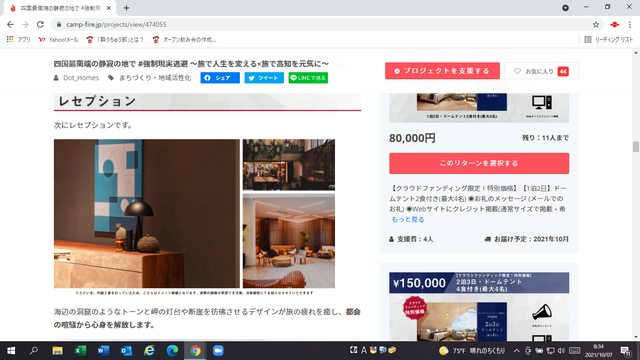Open the weather widget showing 75°F

coord(472,351)
